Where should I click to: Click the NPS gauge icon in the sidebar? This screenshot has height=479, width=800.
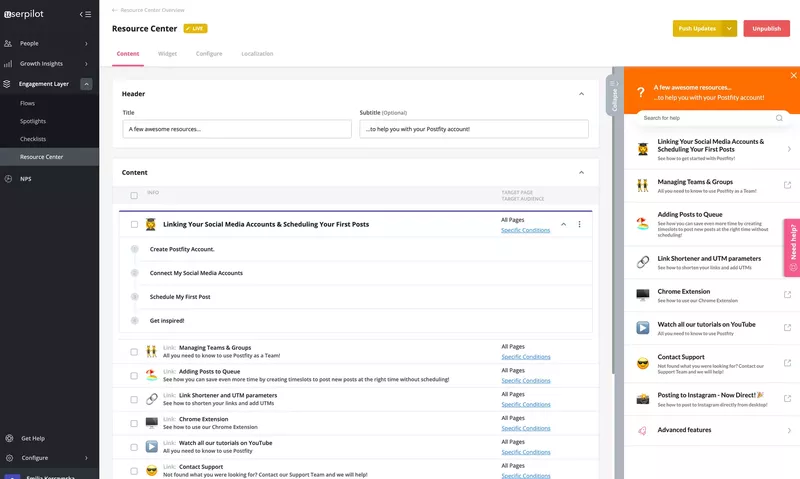coord(8,179)
